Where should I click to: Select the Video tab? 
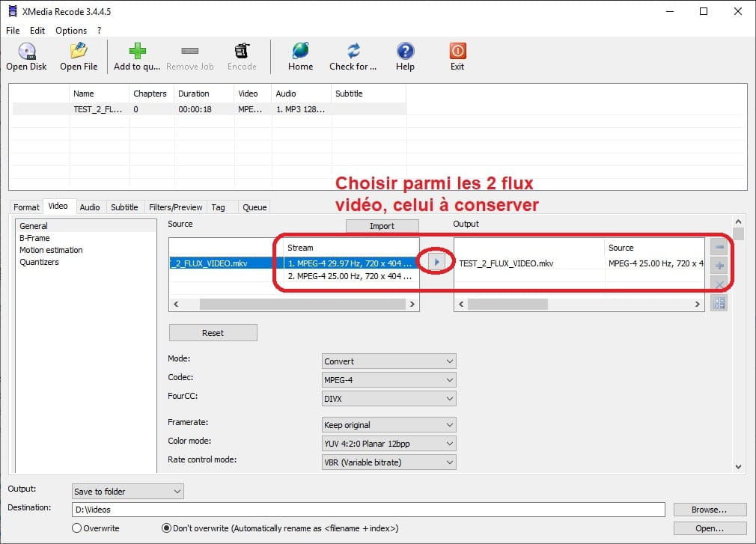click(58, 206)
